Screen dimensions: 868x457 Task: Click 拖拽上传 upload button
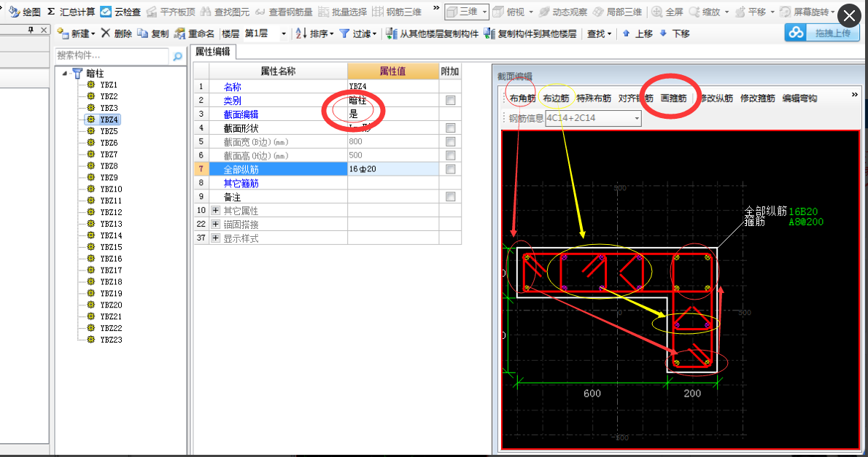832,34
